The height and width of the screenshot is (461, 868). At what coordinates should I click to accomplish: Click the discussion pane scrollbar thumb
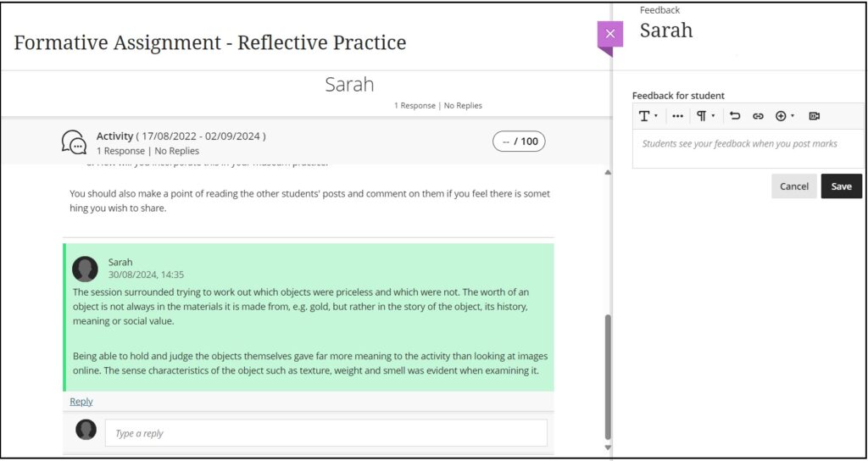tap(608, 377)
